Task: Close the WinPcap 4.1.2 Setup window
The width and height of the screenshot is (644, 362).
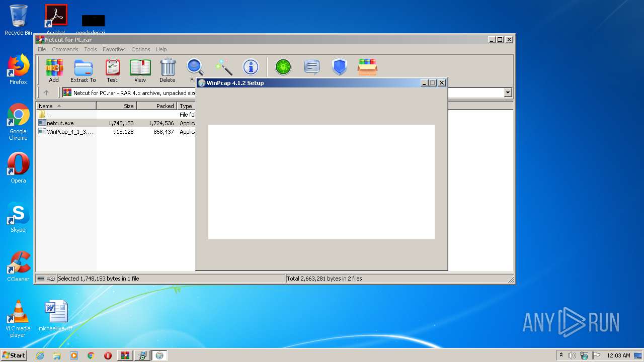Action: coord(442,83)
